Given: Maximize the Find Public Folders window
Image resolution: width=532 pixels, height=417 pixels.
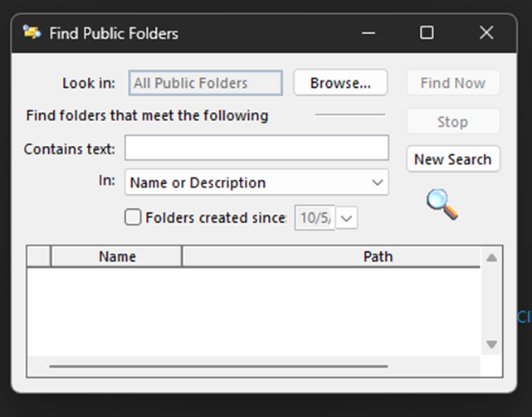Looking at the screenshot, I should [x=427, y=33].
